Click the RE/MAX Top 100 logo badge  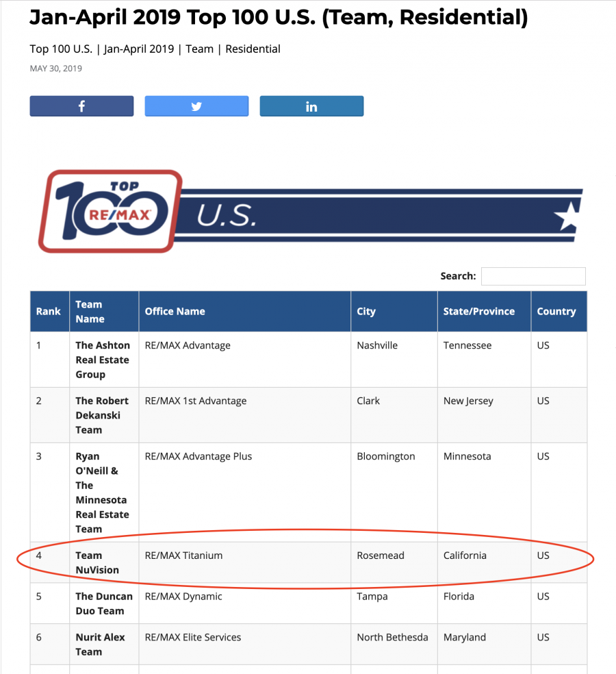click(110, 211)
